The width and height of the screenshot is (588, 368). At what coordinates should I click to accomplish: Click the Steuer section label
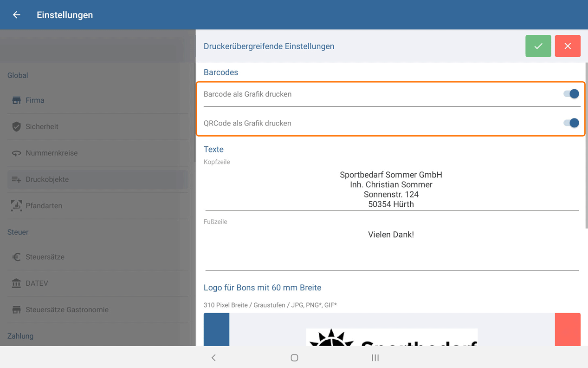[18, 232]
